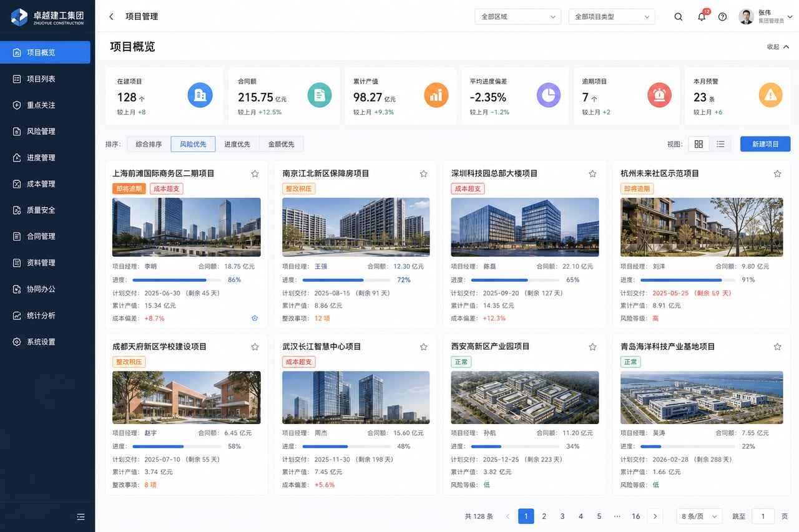Click the 本月预警 yellow warning icon
This screenshot has height=532, width=799.
tap(771, 95)
